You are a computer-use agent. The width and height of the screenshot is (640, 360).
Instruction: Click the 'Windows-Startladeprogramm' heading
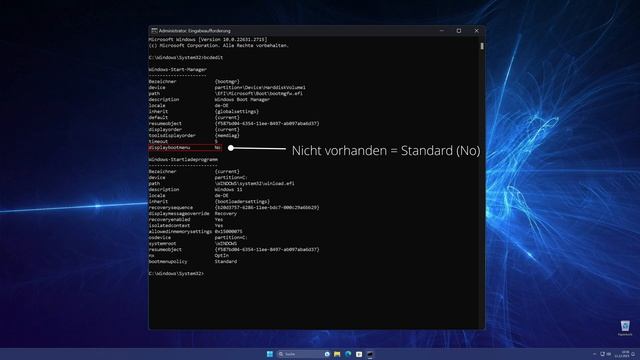[x=183, y=160]
